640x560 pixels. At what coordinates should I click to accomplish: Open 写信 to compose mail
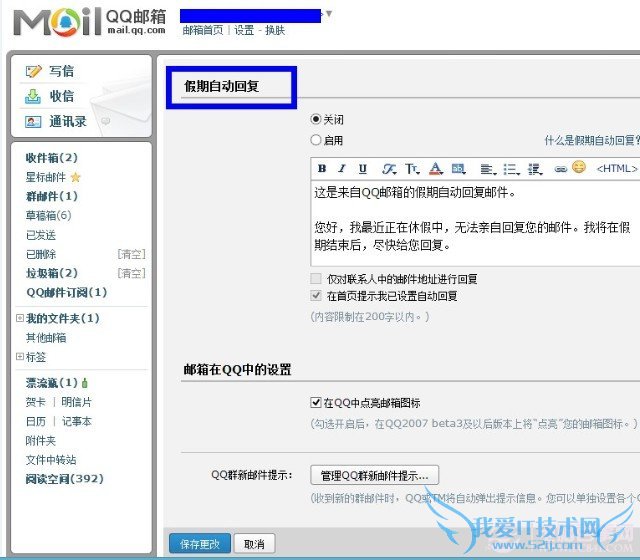[x=61, y=71]
